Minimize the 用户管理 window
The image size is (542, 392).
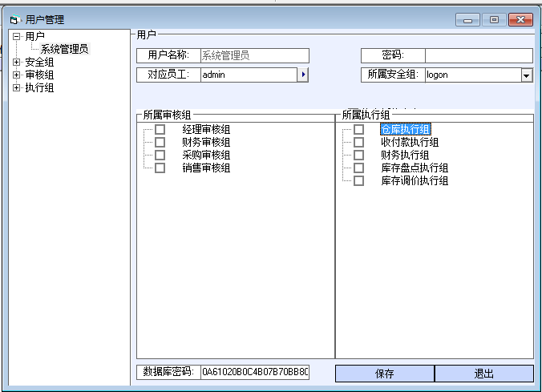[467, 20]
